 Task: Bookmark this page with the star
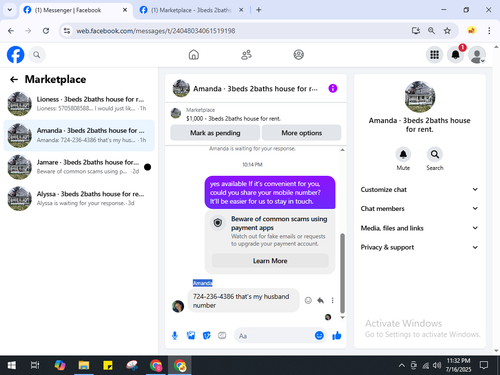(x=447, y=31)
